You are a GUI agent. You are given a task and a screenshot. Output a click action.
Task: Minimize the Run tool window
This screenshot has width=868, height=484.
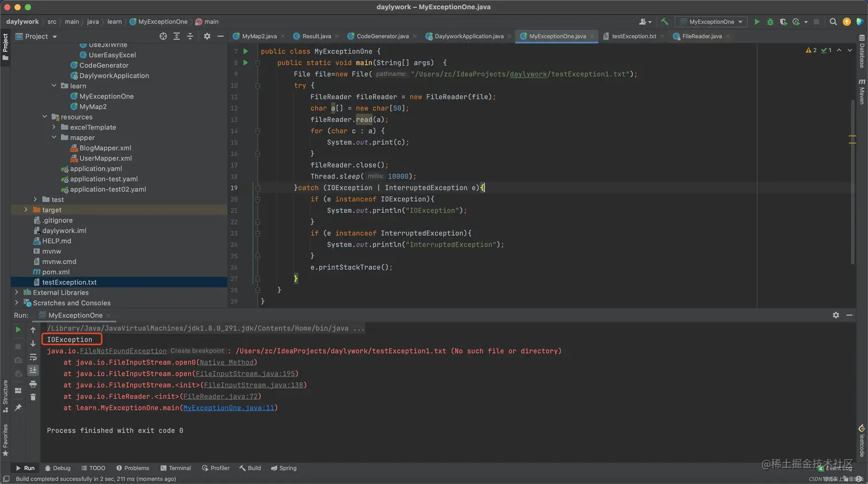pos(849,315)
